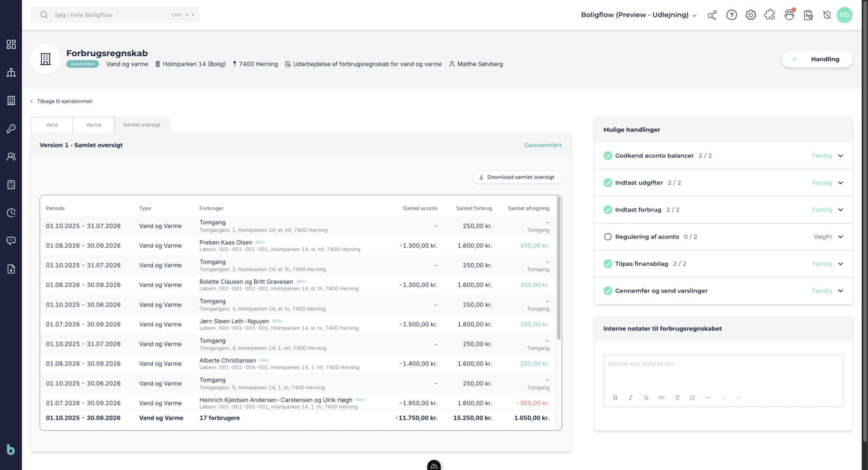Toggle bold formatting in notes editor
868x470 pixels.
coord(615,397)
